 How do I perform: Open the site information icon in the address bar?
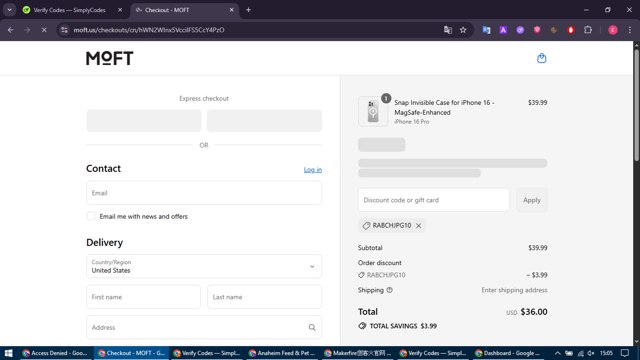(x=64, y=30)
